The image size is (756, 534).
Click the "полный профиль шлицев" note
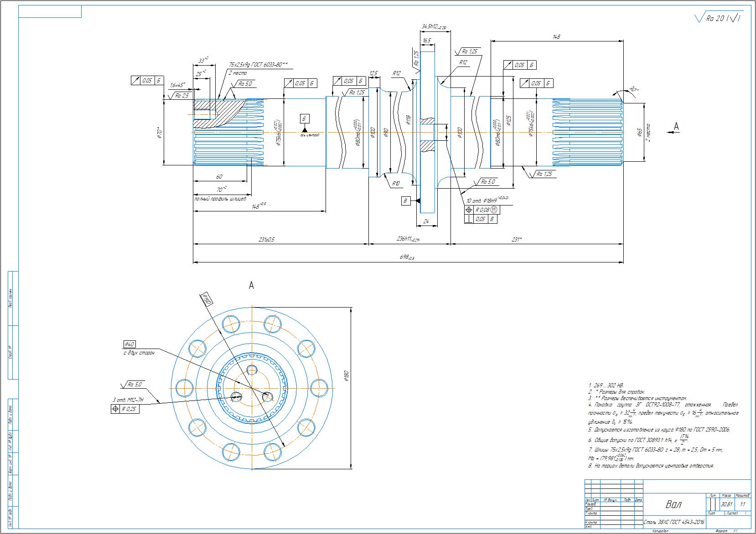[x=220, y=199]
